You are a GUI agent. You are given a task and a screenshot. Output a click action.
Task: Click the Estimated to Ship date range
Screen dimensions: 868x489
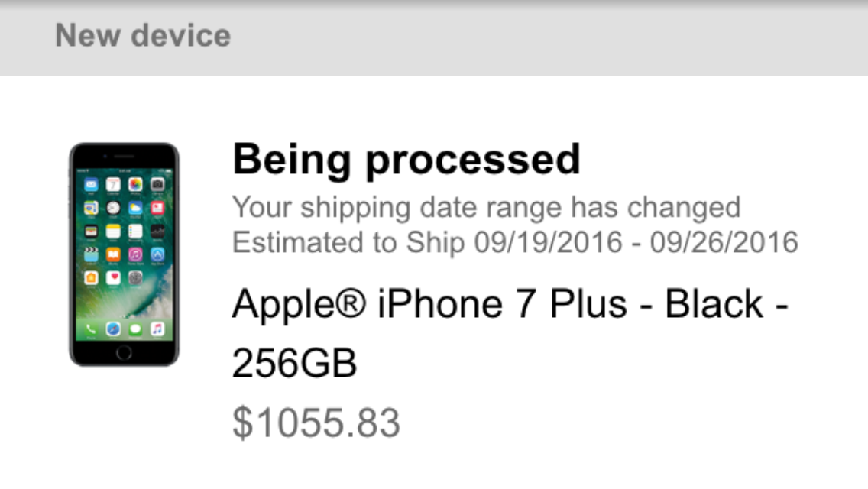(x=515, y=242)
